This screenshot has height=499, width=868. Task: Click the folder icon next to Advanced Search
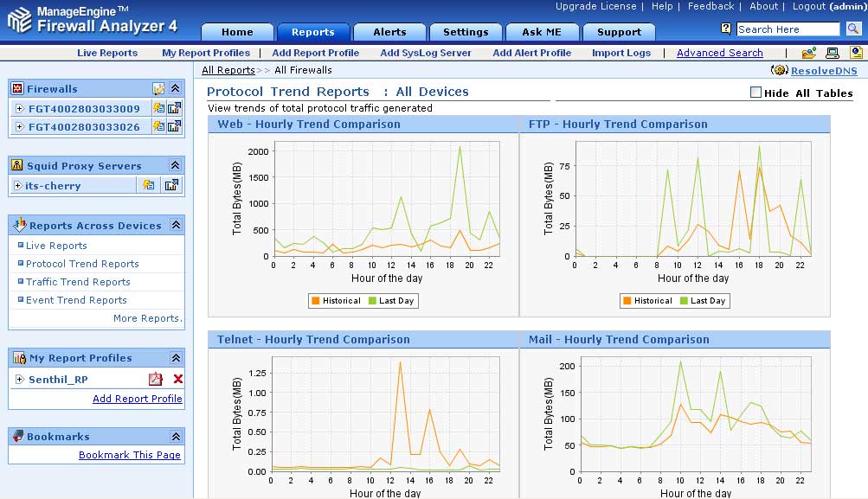808,54
